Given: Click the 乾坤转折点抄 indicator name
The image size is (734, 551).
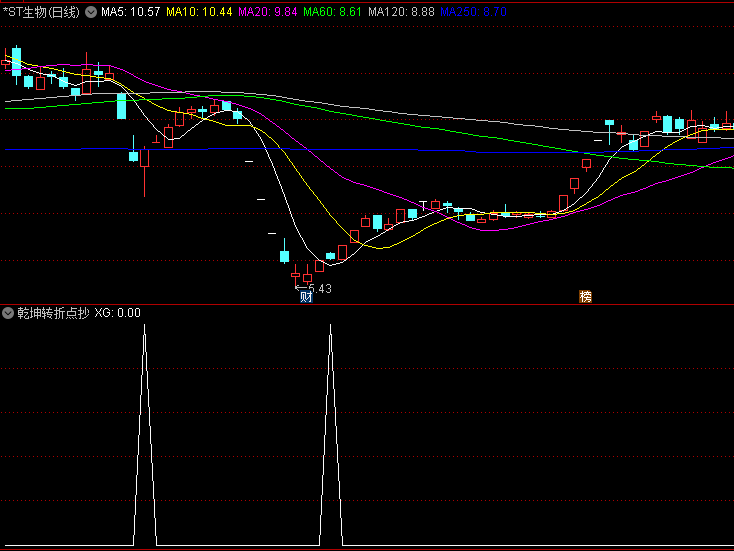Looking at the screenshot, I should [x=52, y=313].
